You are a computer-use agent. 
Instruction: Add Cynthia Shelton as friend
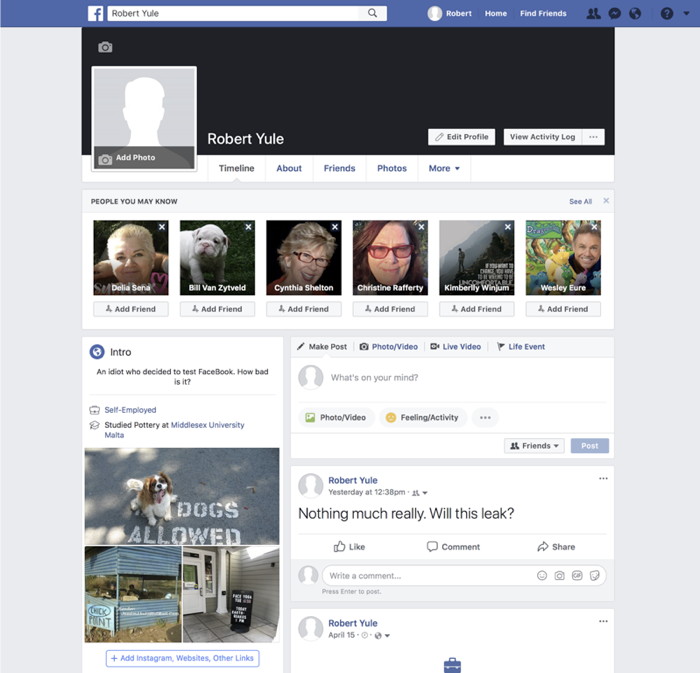click(x=304, y=309)
